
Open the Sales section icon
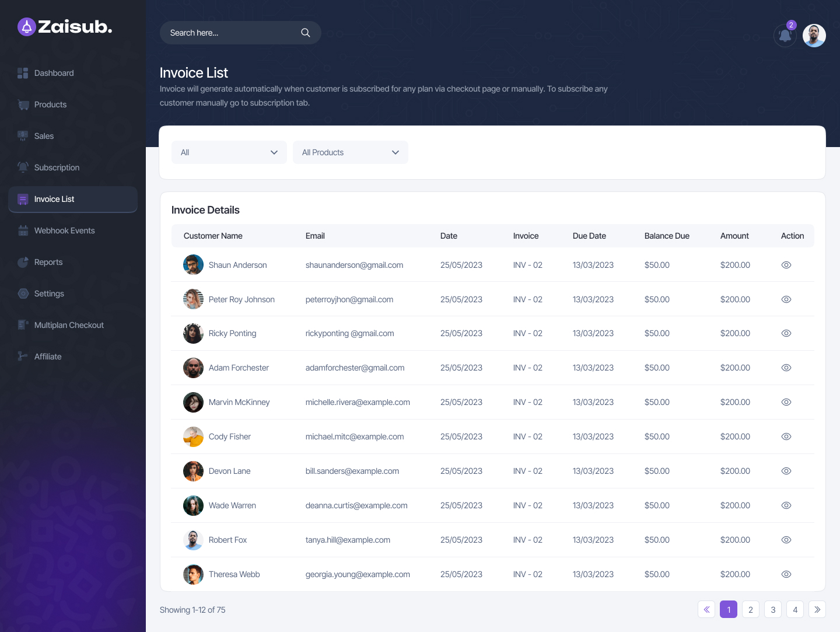point(23,136)
